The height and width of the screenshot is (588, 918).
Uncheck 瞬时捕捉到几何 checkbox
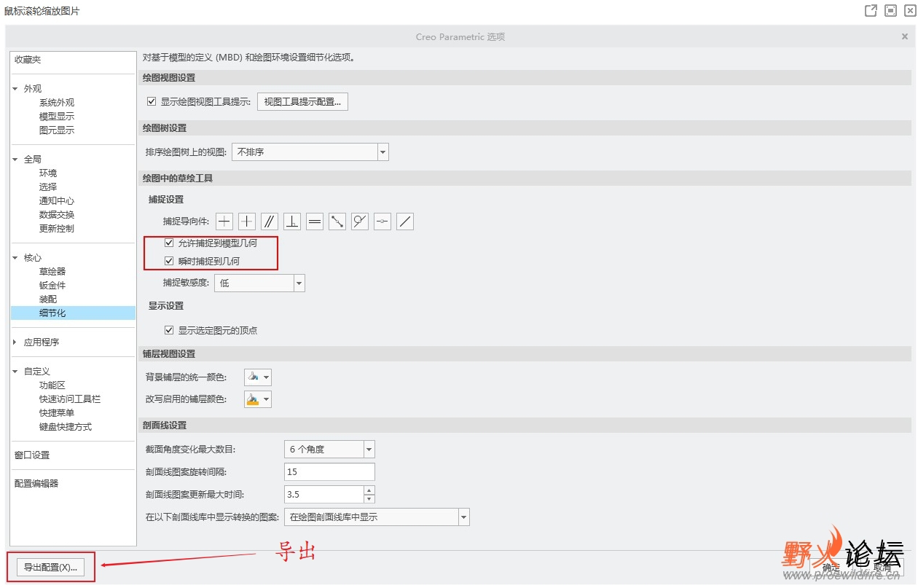click(x=169, y=261)
